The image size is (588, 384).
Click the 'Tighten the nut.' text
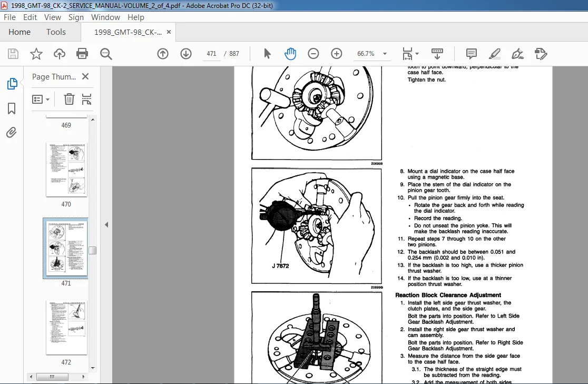click(x=427, y=80)
